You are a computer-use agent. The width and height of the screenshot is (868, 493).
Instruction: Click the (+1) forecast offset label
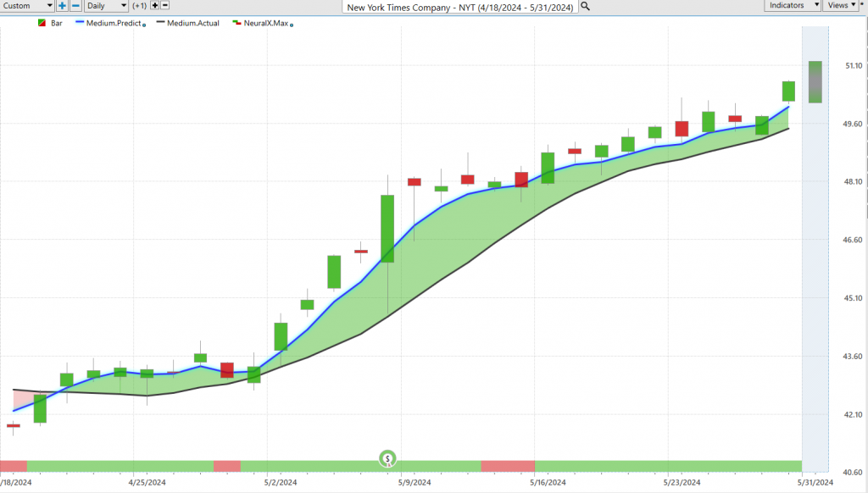pos(140,6)
